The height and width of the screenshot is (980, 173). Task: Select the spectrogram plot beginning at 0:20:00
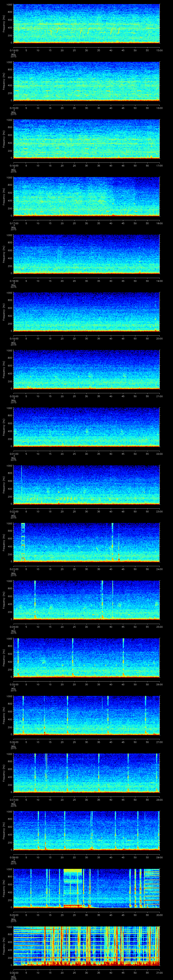[86, 369]
